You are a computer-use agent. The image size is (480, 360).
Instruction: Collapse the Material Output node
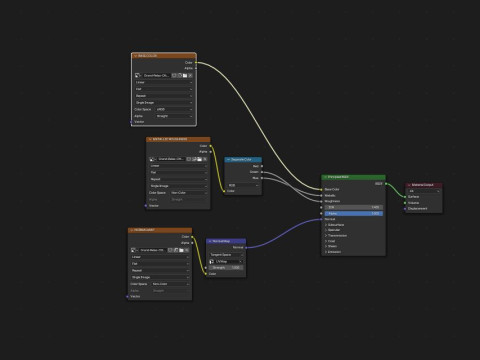pyautogui.click(x=409, y=185)
